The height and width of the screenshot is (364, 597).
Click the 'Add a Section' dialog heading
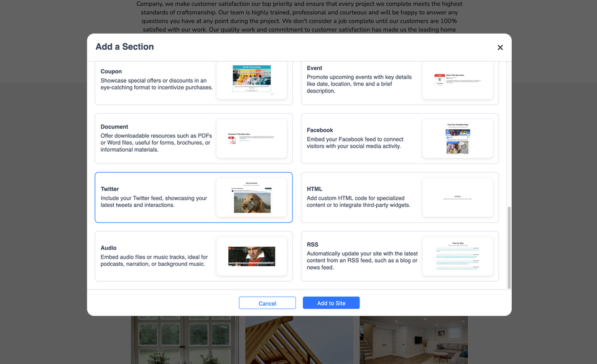tap(124, 47)
